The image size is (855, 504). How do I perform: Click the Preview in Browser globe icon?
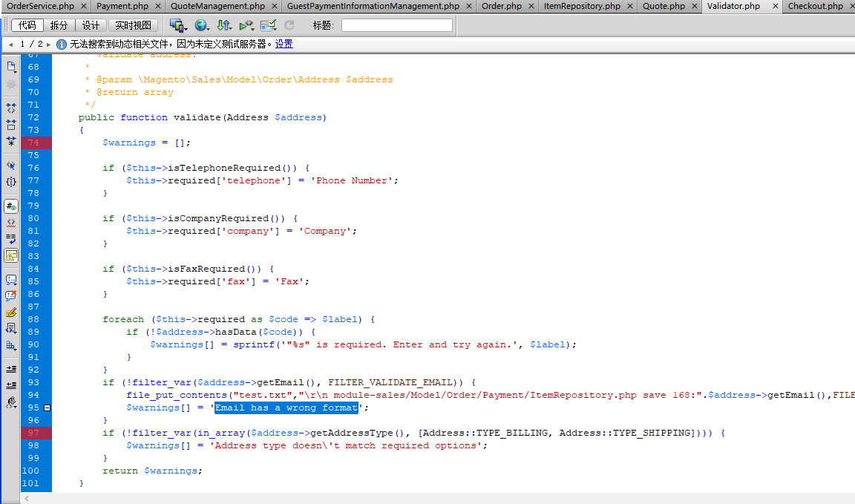point(200,24)
